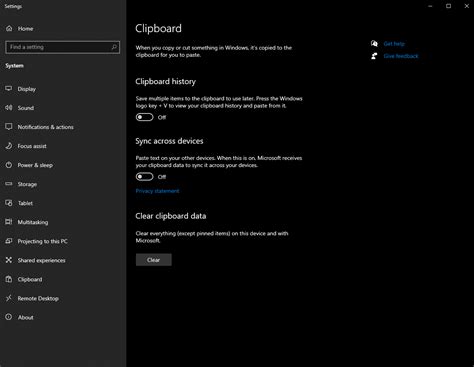Open the Give feedback link

coord(401,56)
